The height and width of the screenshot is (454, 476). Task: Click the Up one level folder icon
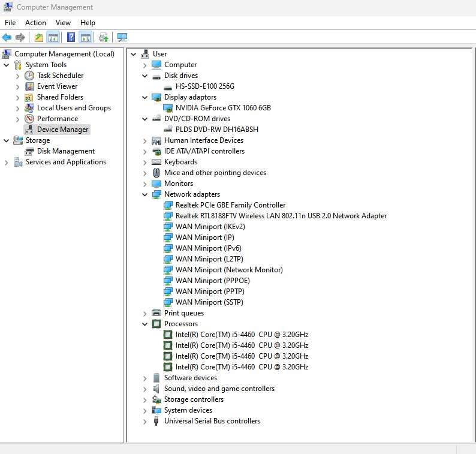pyautogui.click(x=39, y=38)
